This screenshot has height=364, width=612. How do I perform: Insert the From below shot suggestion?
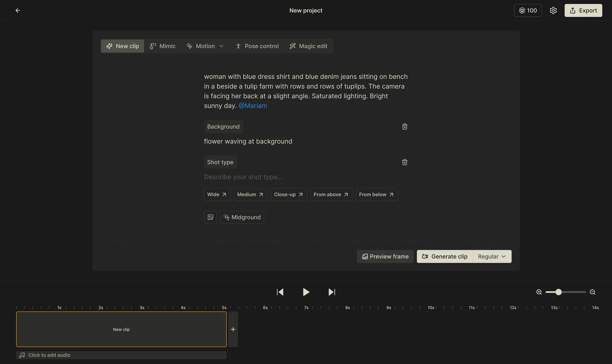tap(376, 195)
